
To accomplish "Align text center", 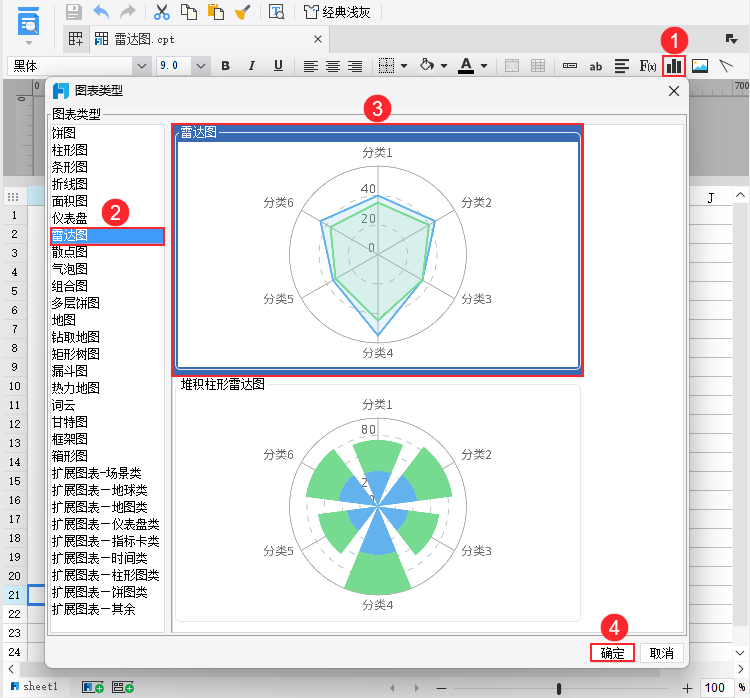I will tap(333, 66).
